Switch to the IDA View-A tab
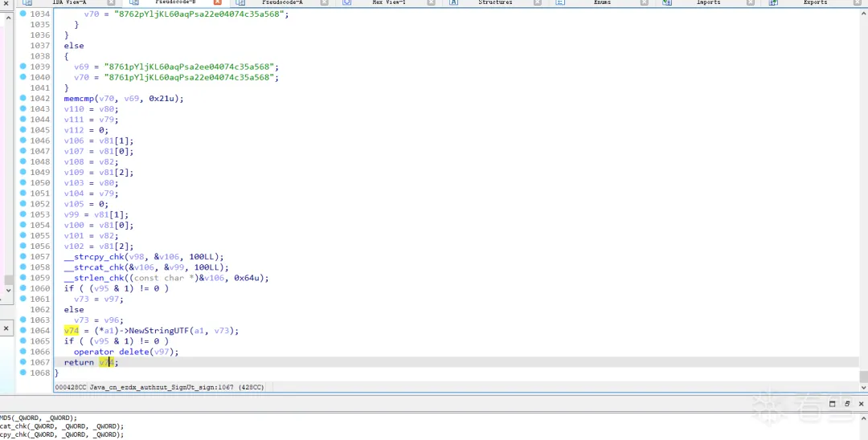 [68, 2]
